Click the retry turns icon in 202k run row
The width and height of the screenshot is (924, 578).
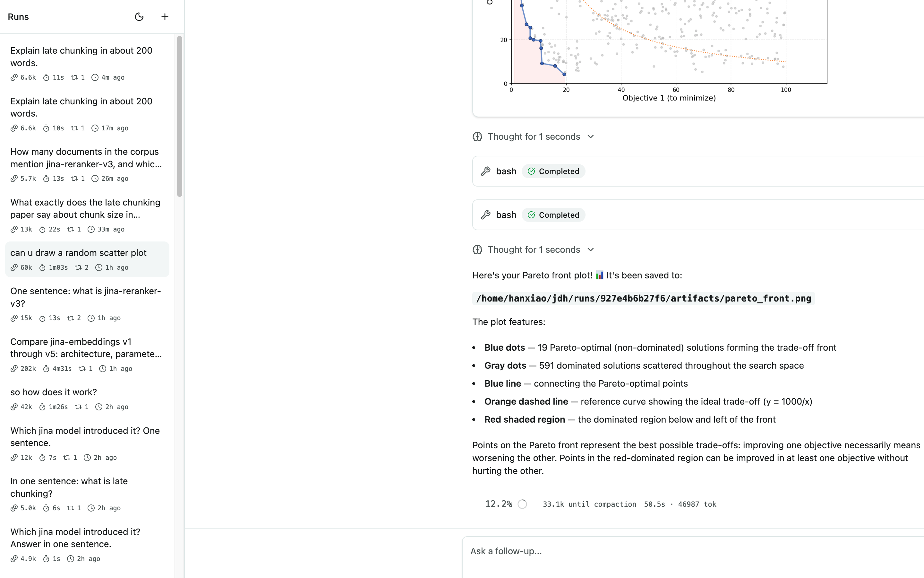tap(82, 369)
